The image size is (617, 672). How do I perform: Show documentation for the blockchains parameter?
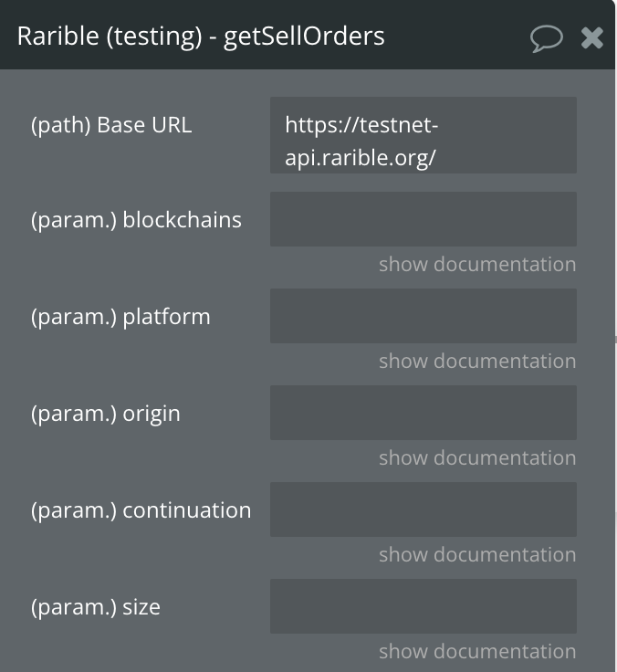point(477,264)
